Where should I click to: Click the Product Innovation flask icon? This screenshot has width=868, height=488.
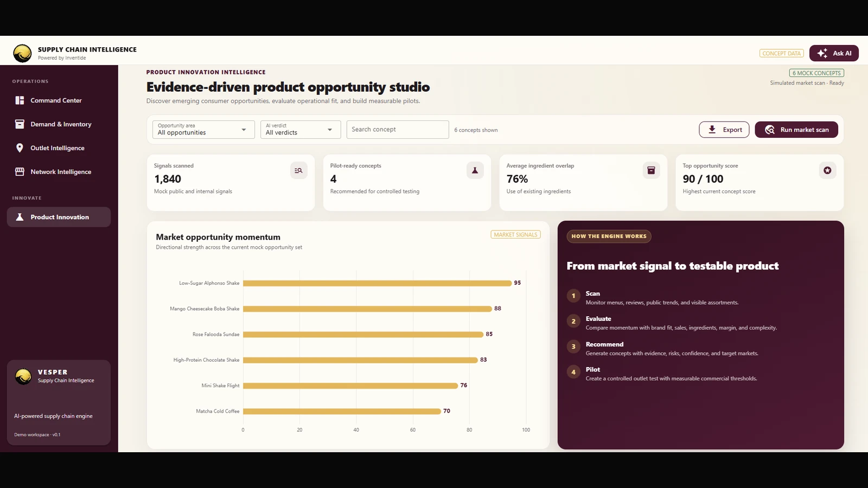point(20,217)
